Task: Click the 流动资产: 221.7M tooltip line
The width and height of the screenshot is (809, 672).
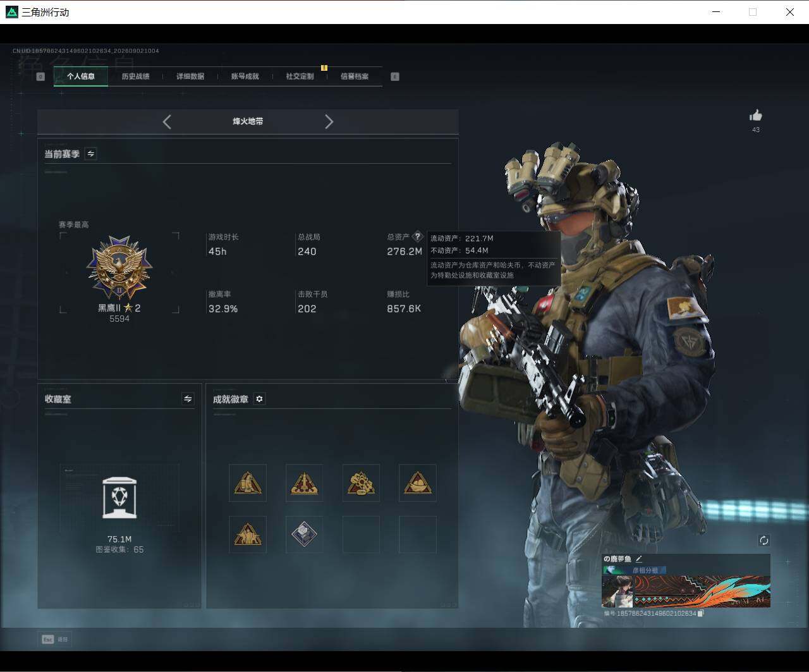Action: click(x=462, y=238)
